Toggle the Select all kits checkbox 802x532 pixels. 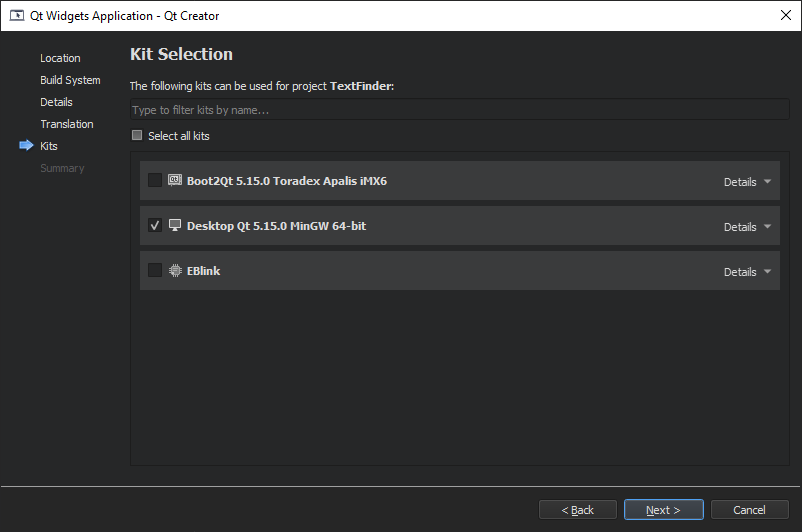(137, 135)
